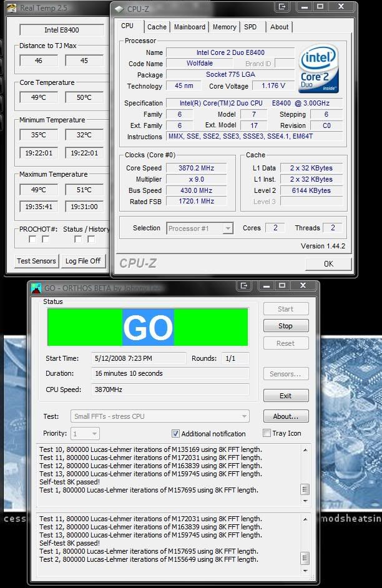Click the grayed Start button in ORTHOS
382x588 pixels.
(286, 309)
